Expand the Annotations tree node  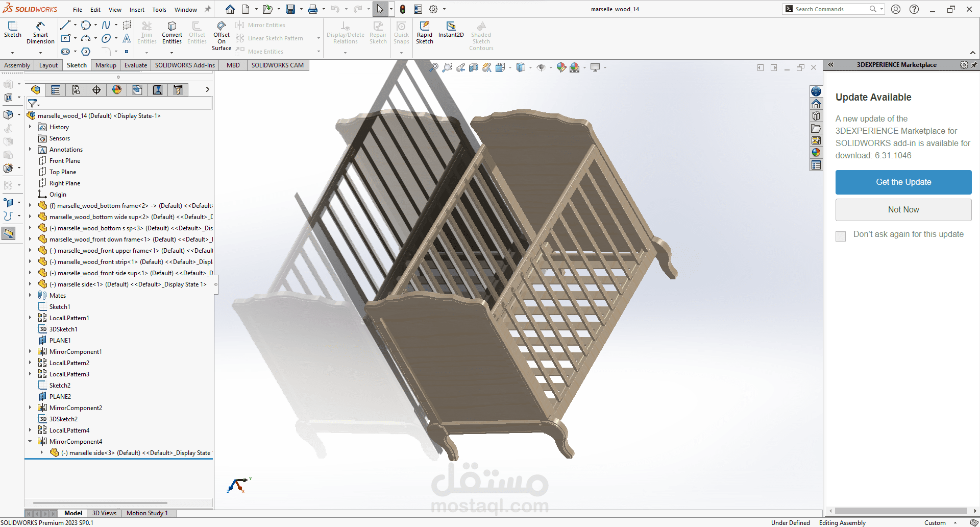point(30,150)
